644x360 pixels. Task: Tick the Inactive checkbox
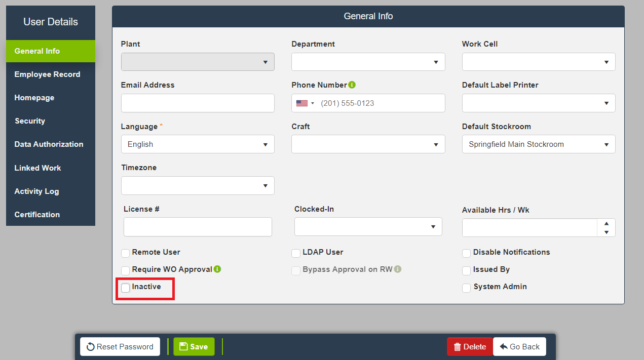[126, 288]
